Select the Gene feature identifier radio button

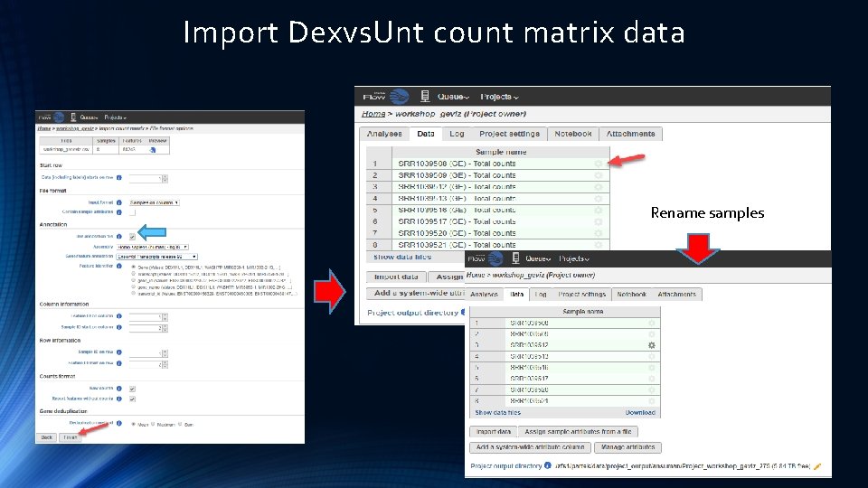(x=134, y=267)
